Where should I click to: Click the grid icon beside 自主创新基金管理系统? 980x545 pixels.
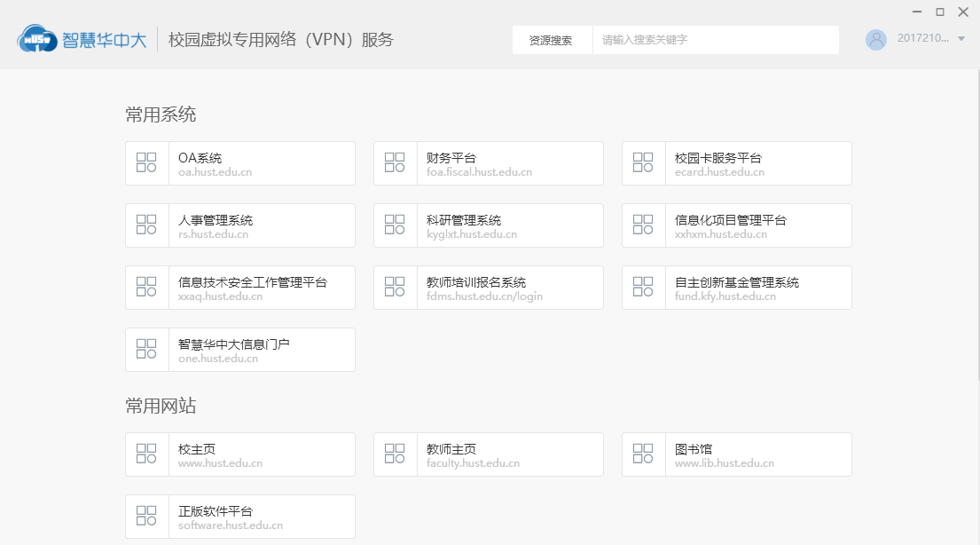(x=642, y=287)
